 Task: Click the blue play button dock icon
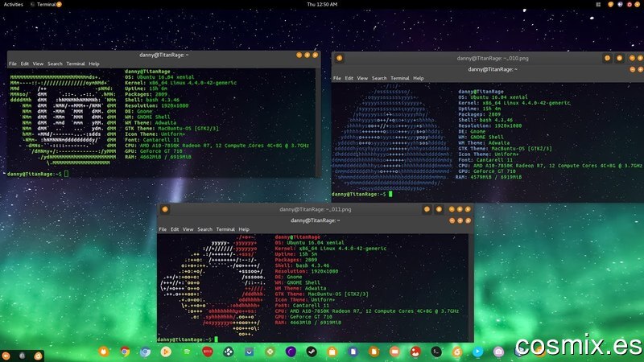[x=477, y=352]
